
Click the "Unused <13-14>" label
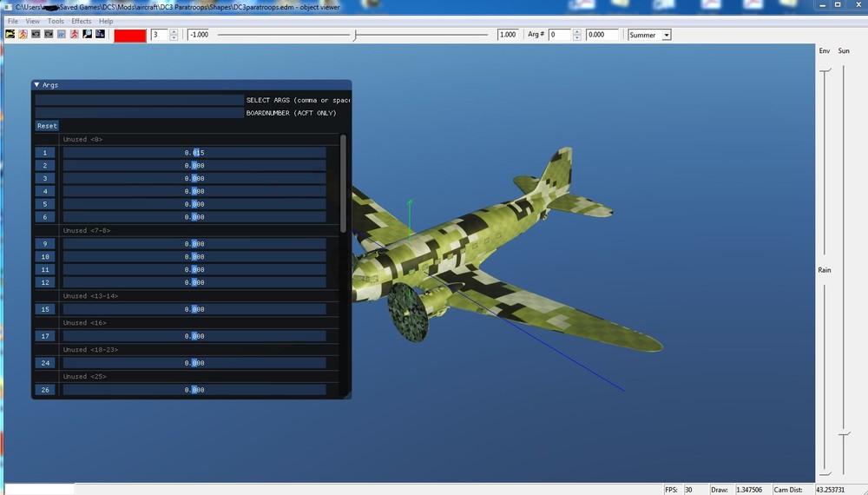coord(90,295)
